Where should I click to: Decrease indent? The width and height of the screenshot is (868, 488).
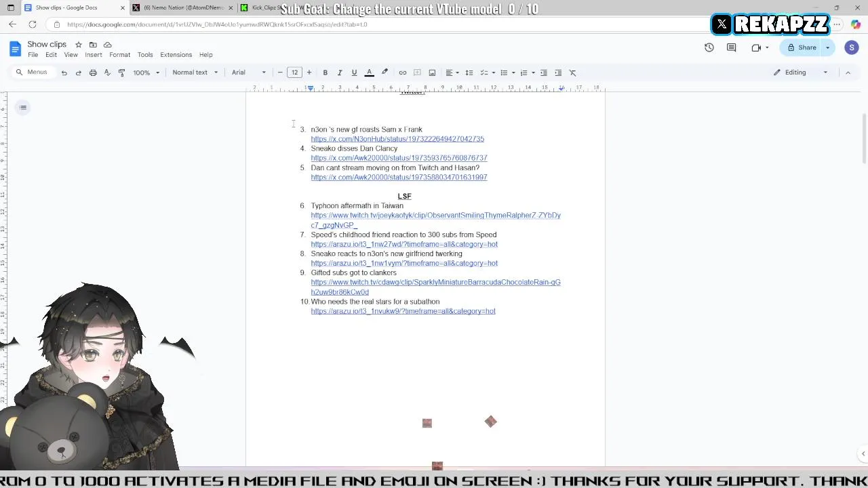pyautogui.click(x=543, y=73)
